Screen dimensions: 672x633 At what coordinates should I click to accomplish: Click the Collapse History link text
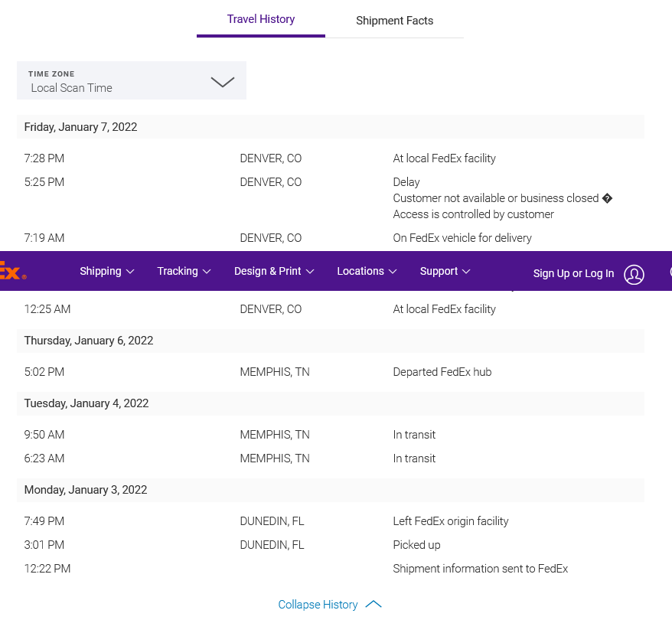point(318,605)
